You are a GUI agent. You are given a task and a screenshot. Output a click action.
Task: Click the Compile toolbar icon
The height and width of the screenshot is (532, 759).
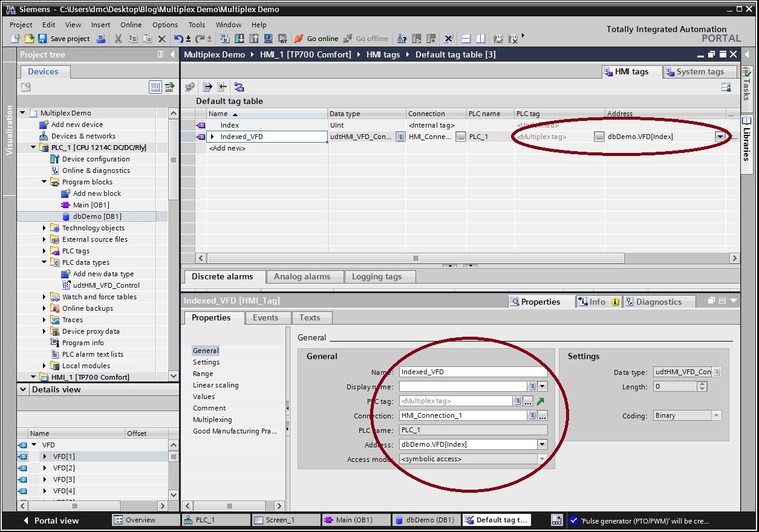point(225,39)
